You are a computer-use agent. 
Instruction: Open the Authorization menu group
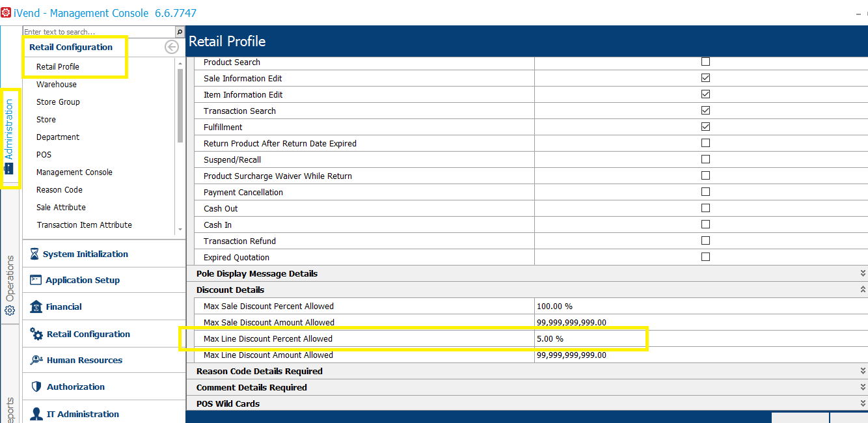coord(104,387)
